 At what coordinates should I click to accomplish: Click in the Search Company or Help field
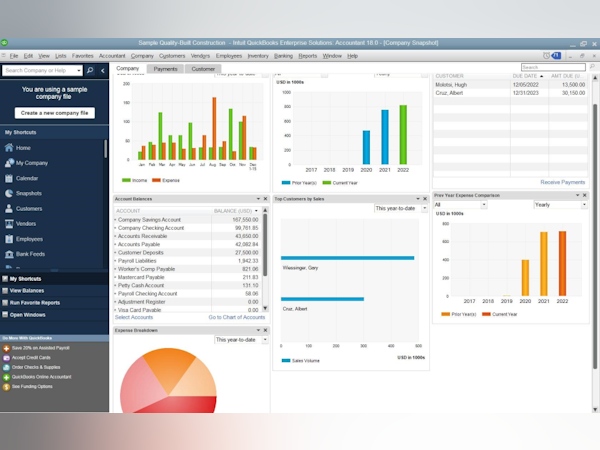[x=39, y=70]
